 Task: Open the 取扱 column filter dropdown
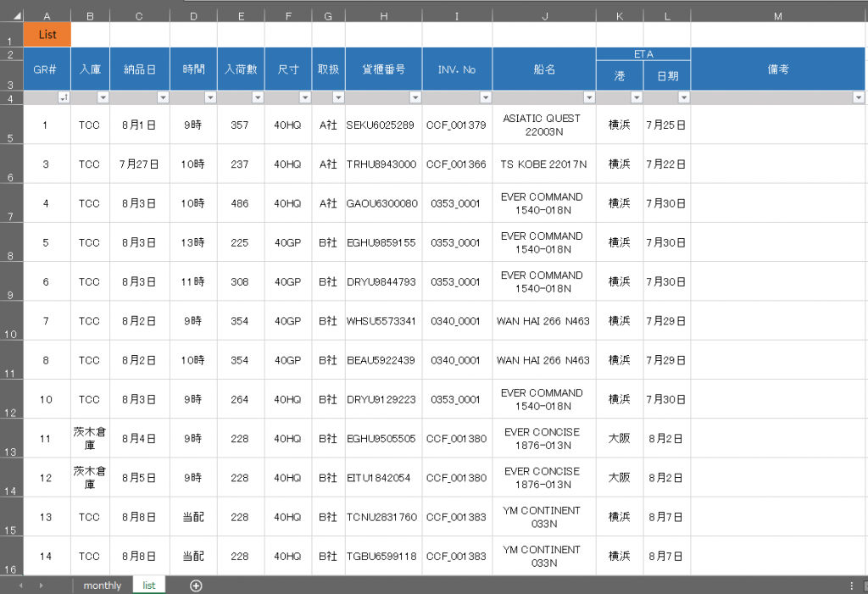coord(338,97)
